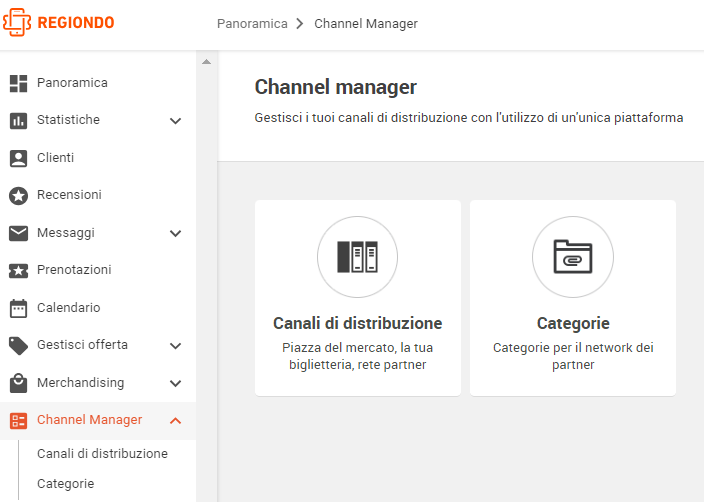Click the Prenotazioni ticket icon

tap(18, 271)
